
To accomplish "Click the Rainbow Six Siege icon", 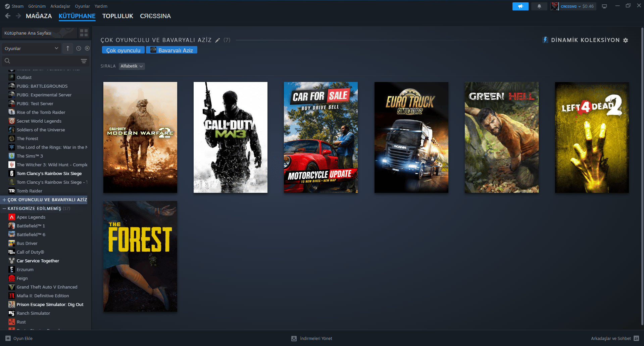I will (x=12, y=173).
